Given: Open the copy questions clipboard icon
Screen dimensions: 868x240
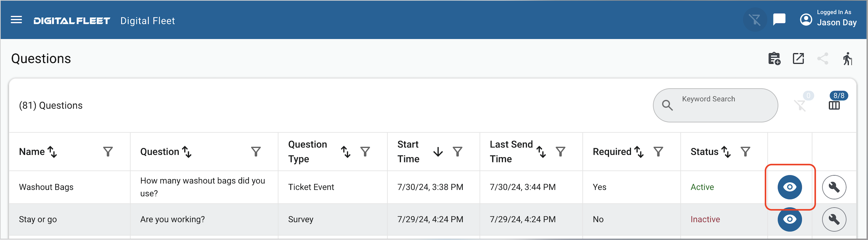Looking at the screenshot, I should pos(774,59).
